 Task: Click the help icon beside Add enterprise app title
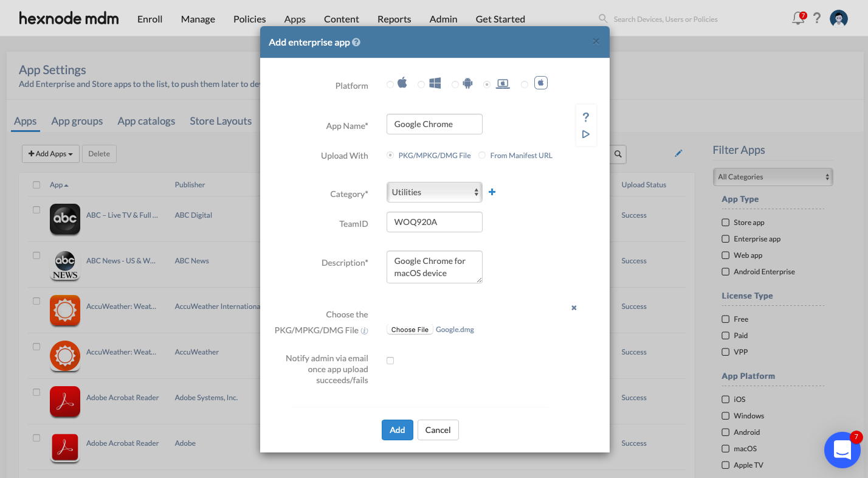coord(356,43)
